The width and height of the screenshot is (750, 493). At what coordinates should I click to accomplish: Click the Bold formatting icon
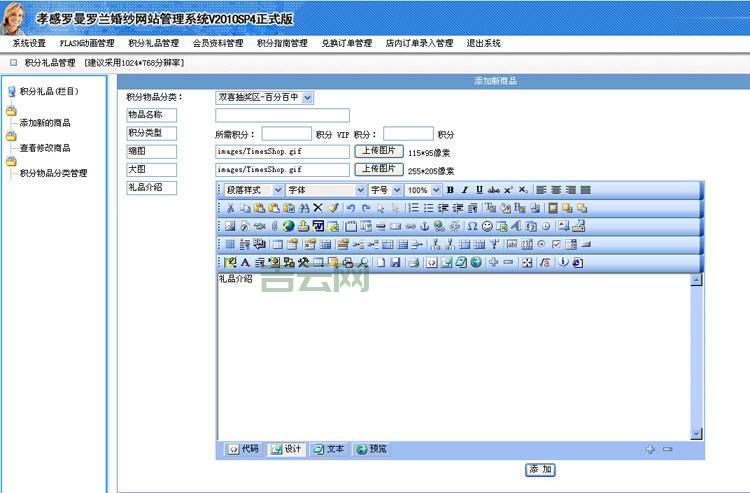coord(450,190)
